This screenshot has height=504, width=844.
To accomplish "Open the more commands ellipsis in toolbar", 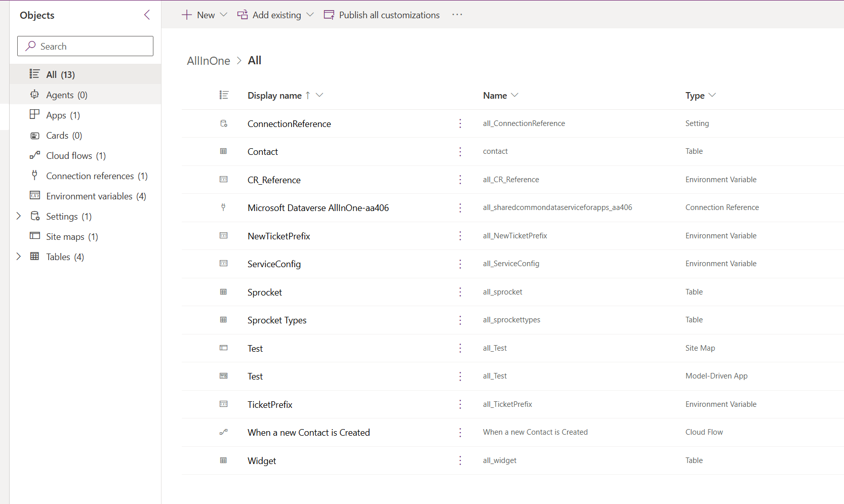I will 457,15.
